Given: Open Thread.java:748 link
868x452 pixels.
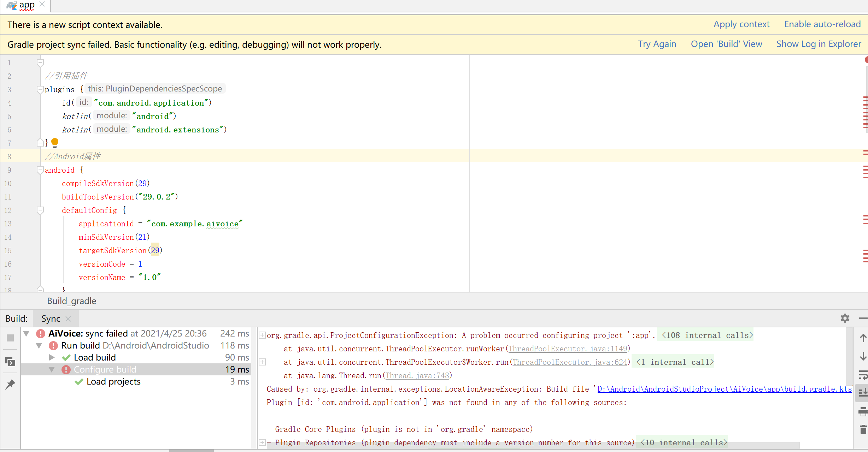Looking at the screenshot, I should click(417, 375).
